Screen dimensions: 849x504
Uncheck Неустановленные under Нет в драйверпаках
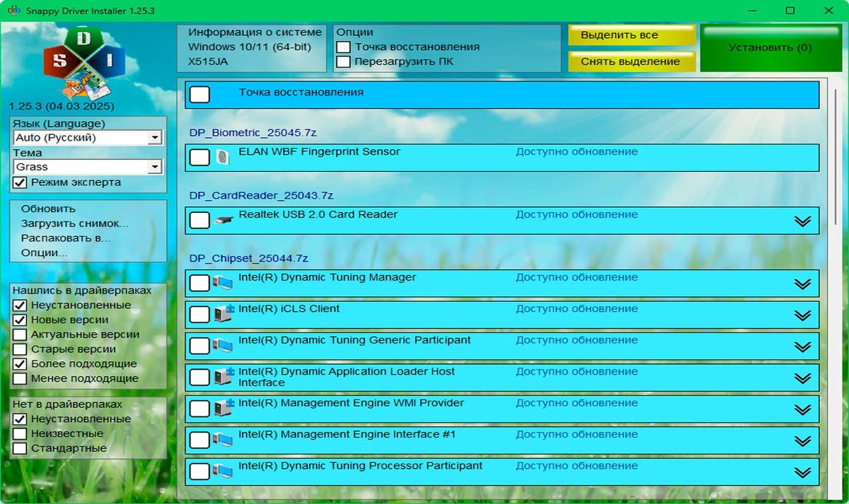tap(20, 419)
